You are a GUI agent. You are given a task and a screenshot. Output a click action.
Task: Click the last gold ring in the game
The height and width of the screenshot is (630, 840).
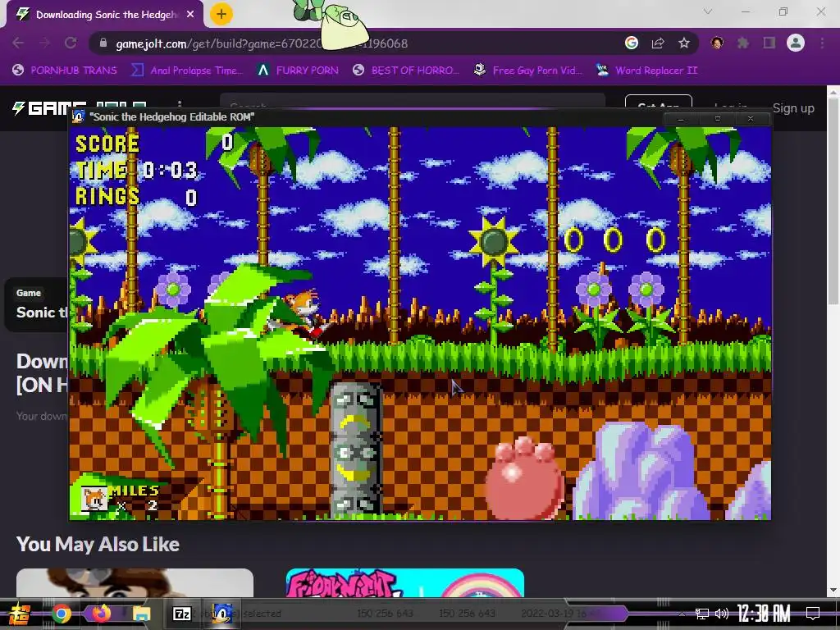655,240
